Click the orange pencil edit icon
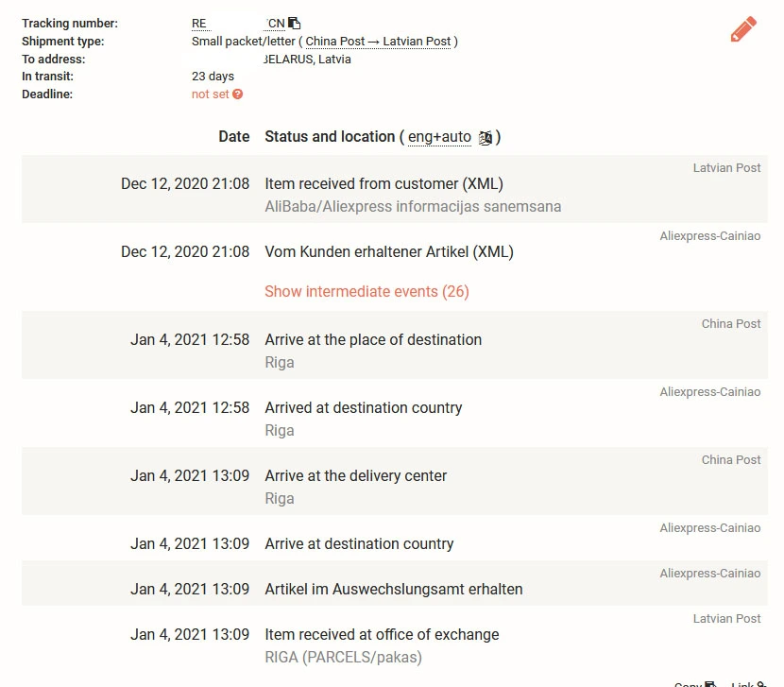This screenshot has width=784, height=687. [743, 29]
